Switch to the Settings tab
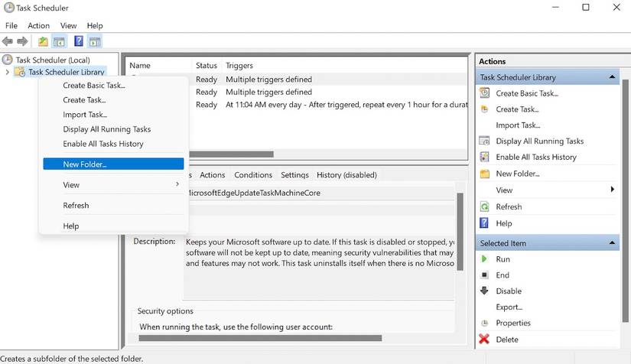This screenshot has width=631, height=364. click(294, 175)
